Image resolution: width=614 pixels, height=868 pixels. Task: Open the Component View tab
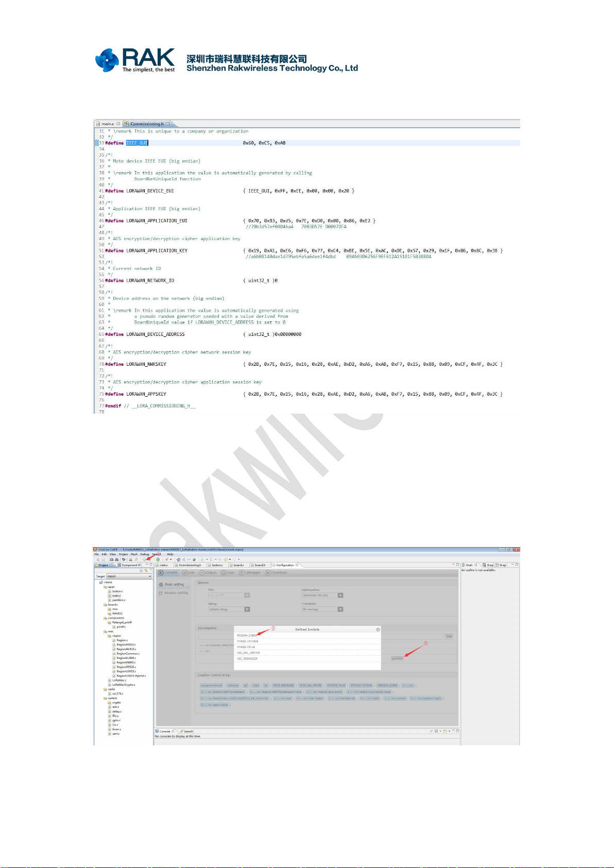(x=130, y=565)
